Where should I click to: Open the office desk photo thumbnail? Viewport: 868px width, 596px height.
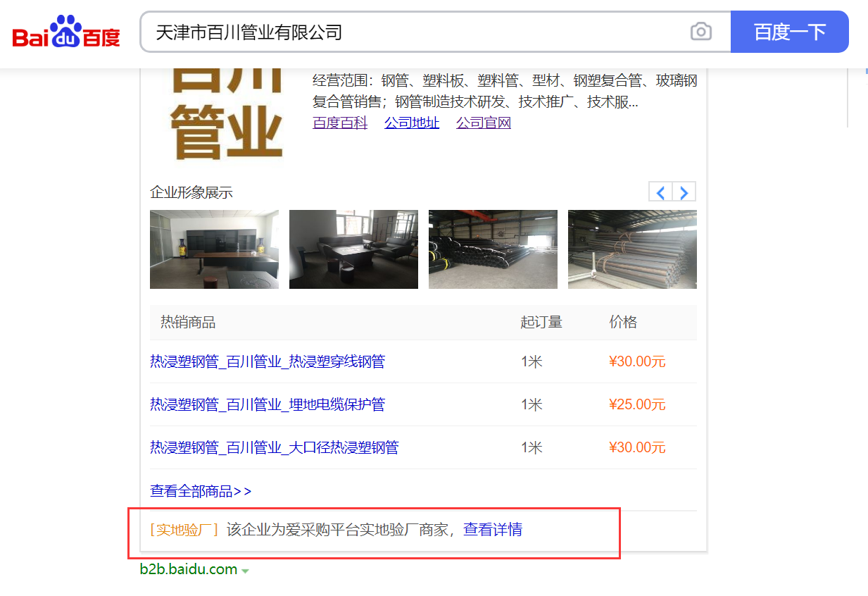pos(214,249)
